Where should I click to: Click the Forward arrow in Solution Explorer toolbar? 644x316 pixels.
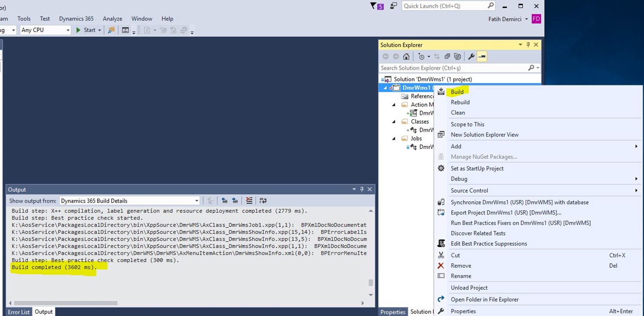coord(396,56)
